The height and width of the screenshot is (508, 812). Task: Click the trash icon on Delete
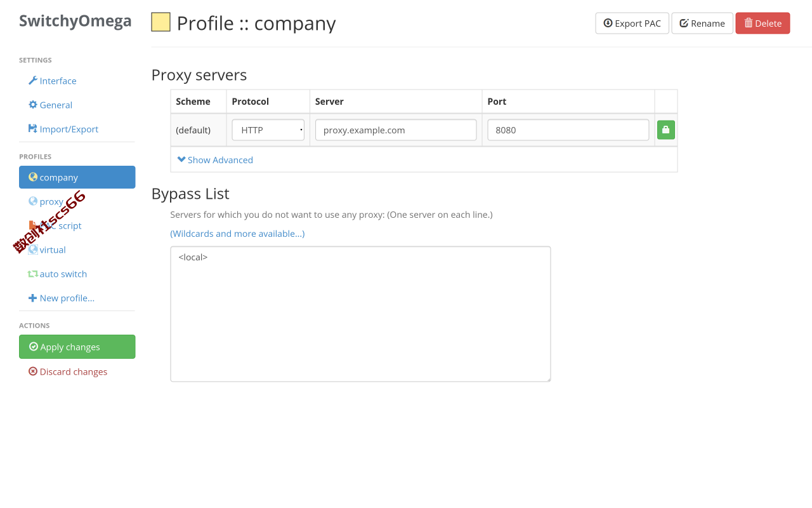click(x=749, y=23)
